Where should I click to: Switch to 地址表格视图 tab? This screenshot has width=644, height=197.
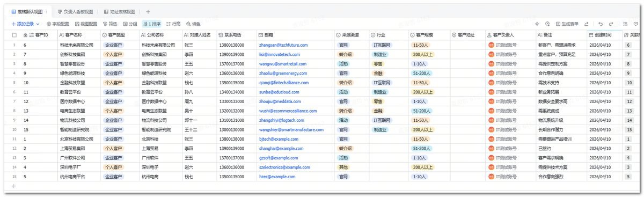tap(120, 11)
